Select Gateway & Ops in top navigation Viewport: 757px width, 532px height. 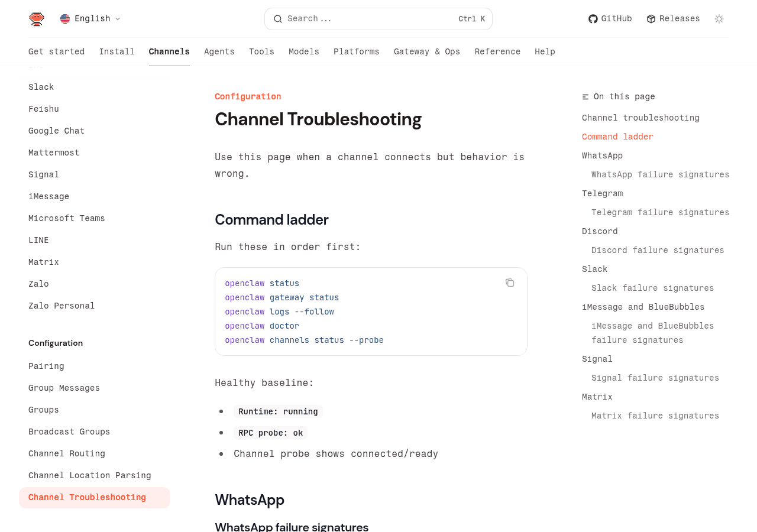point(427,51)
